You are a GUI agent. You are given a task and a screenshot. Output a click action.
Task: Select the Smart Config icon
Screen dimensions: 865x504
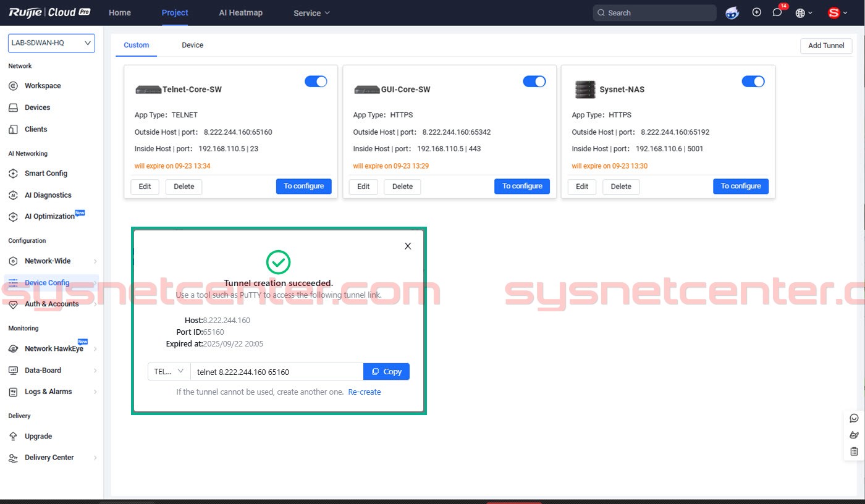click(x=13, y=174)
